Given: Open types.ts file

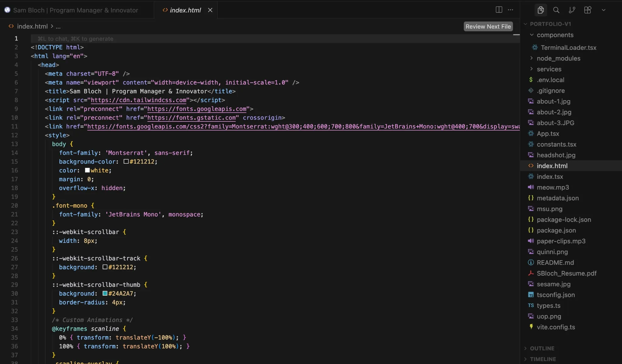Looking at the screenshot, I should [x=549, y=306].
